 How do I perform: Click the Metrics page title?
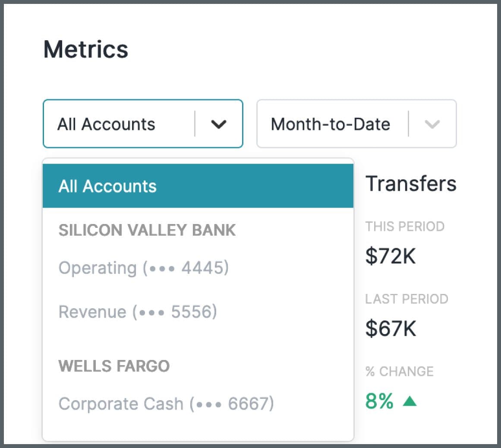86,49
